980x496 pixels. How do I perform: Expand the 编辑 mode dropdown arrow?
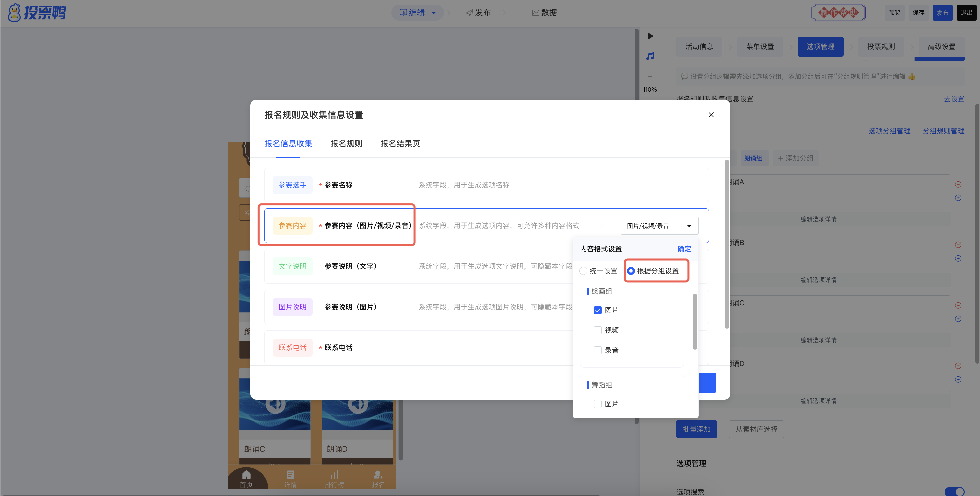pos(434,13)
